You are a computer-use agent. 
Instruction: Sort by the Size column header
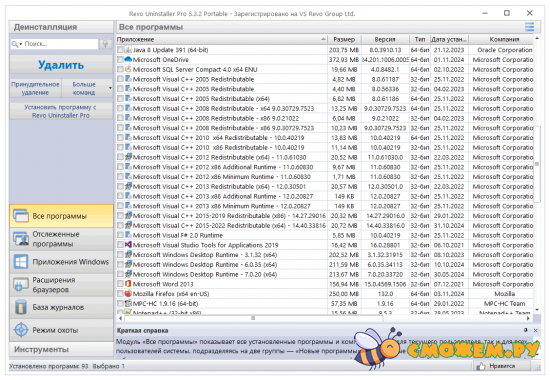click(x=344, y=39)
